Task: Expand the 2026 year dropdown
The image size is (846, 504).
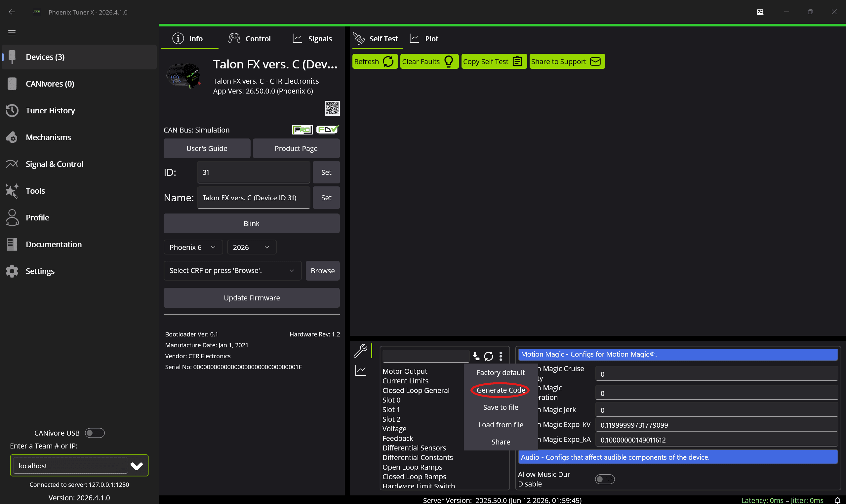Action: tap(252, 247)
